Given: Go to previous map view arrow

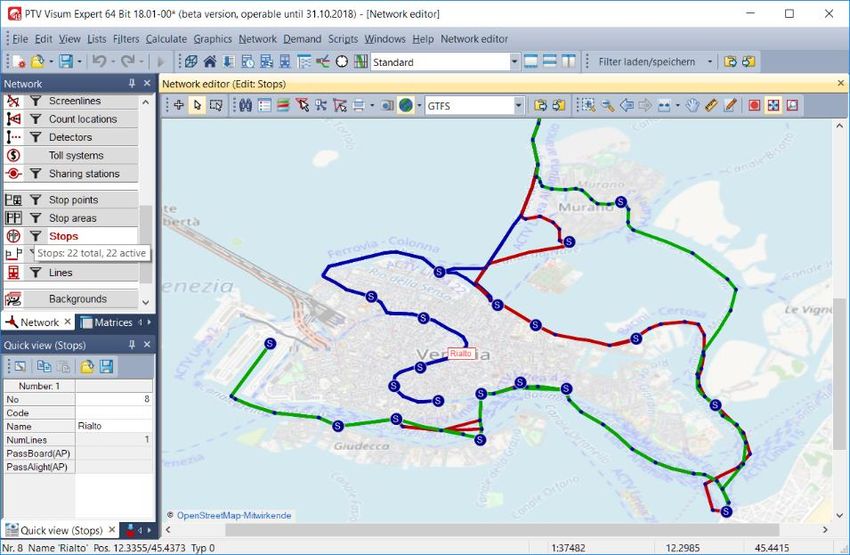Looking at the screenshot, I should [626, 105].
